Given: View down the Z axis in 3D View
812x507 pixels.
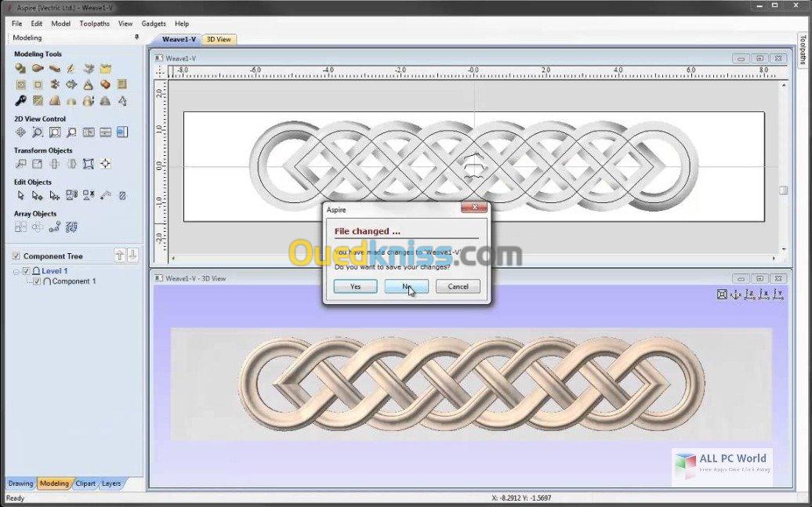Looking at the screenshot, I should click(x=750, y=295).
